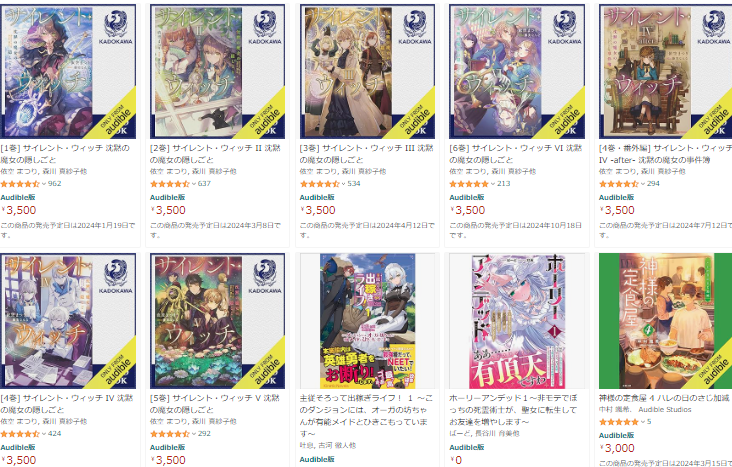The image size is (732, 467).
Task: Expand rating chevron beside 213 reviews
Action: click(x=493, y=184)
